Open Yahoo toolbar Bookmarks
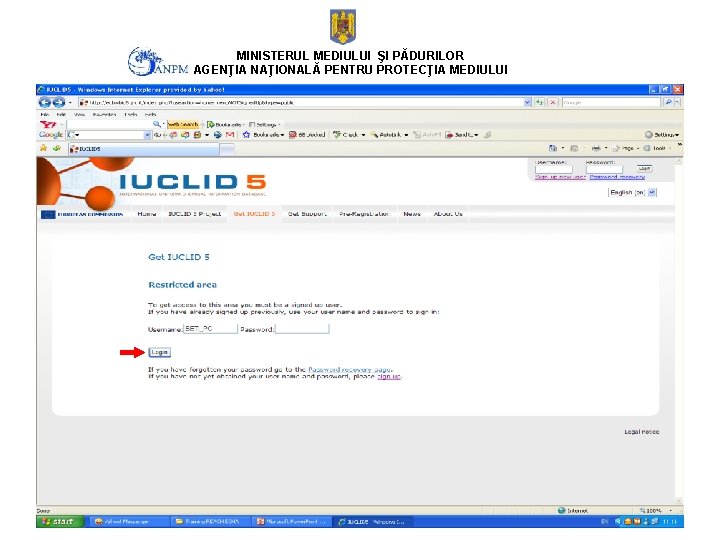Image resolution: width=720 pixels, height=540 pixels. click(x=225, y=124)
